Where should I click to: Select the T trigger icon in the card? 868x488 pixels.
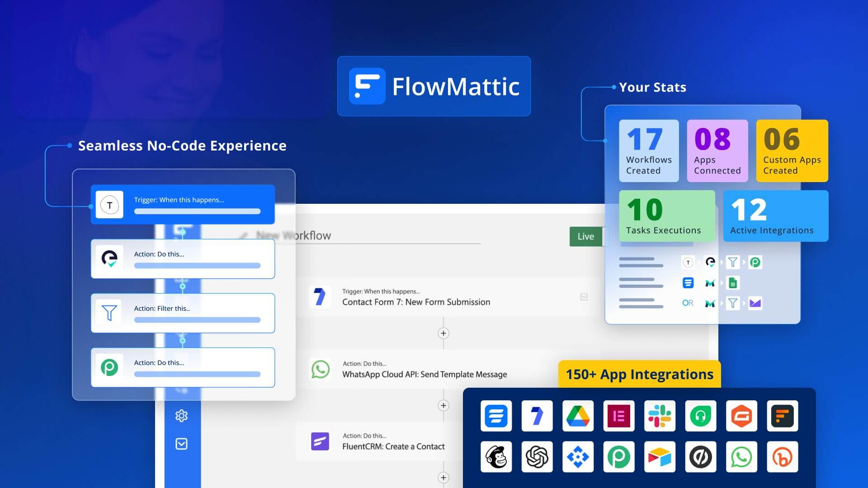pyautogui.click(x=109, y=205)
